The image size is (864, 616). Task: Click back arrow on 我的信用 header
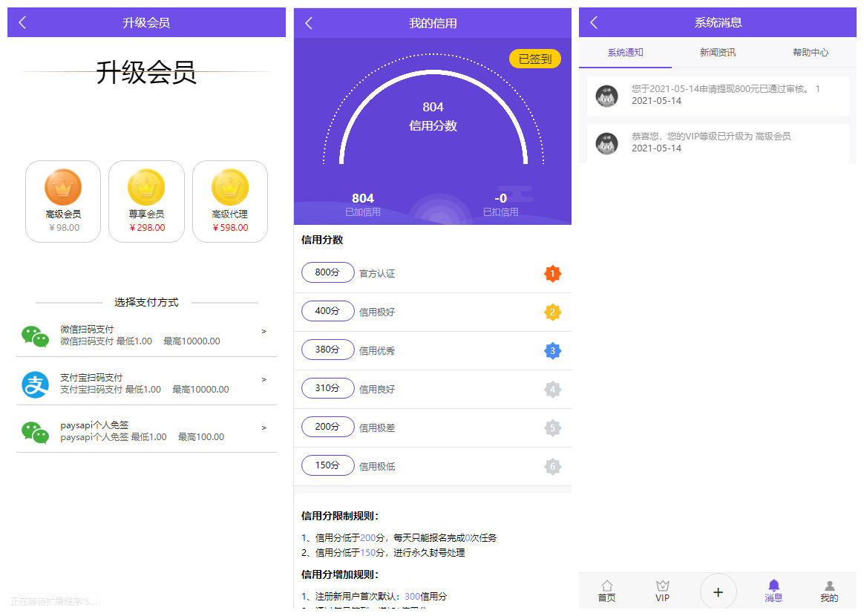pos(309,23)
